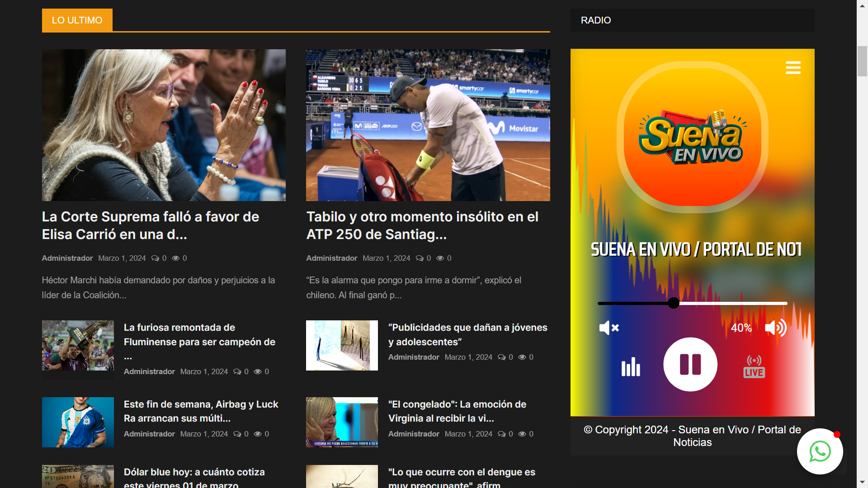This screenshot has height=488, width=868.
Task: Click the loud speaker volume icon
Action: click(776, 328)
